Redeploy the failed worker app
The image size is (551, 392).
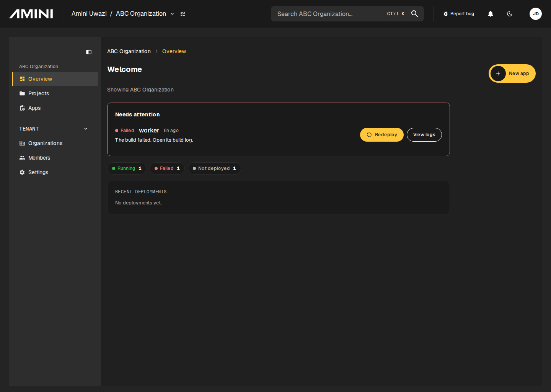[x=382, y=135]
